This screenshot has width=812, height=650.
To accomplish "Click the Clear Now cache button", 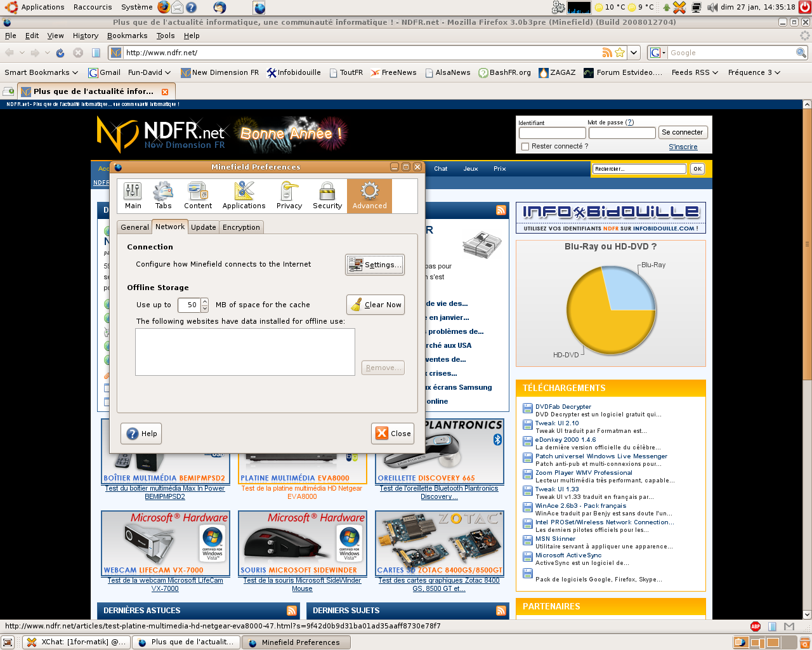I will [x=376, y=305].
